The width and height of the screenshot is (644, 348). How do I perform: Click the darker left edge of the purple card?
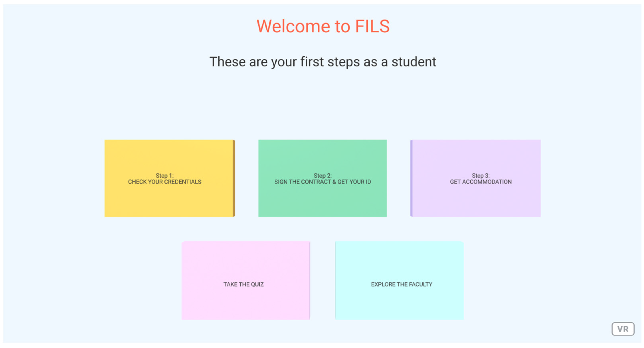411,178
